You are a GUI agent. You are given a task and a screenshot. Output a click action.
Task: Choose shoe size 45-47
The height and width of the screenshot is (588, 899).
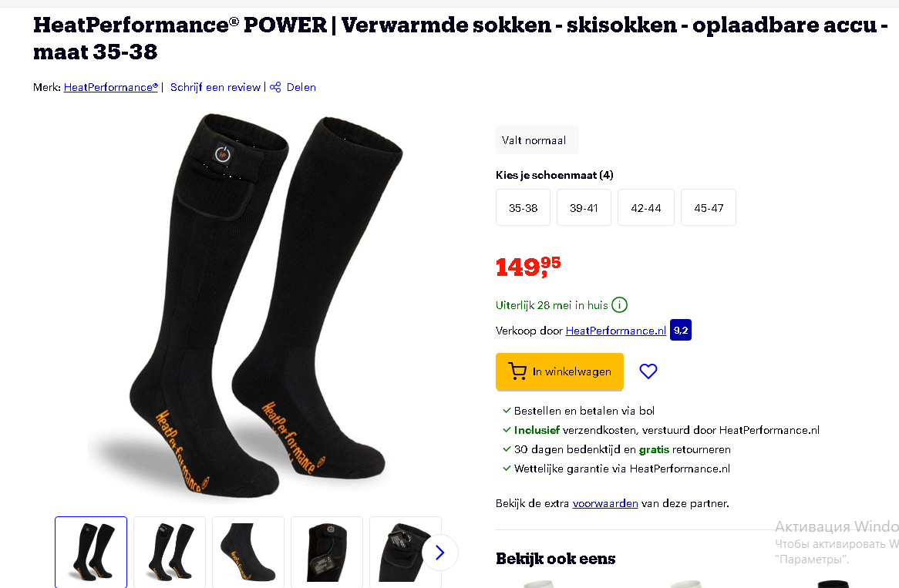tap(708, 207)
